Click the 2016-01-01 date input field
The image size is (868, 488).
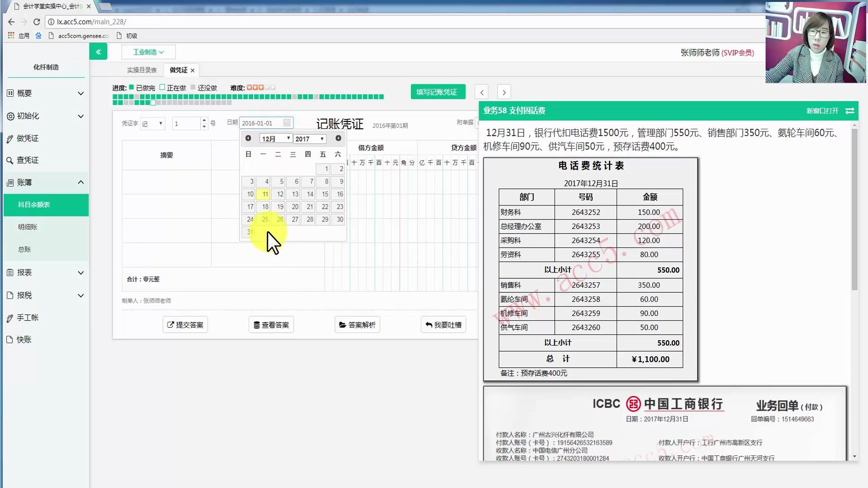[262, 122]
